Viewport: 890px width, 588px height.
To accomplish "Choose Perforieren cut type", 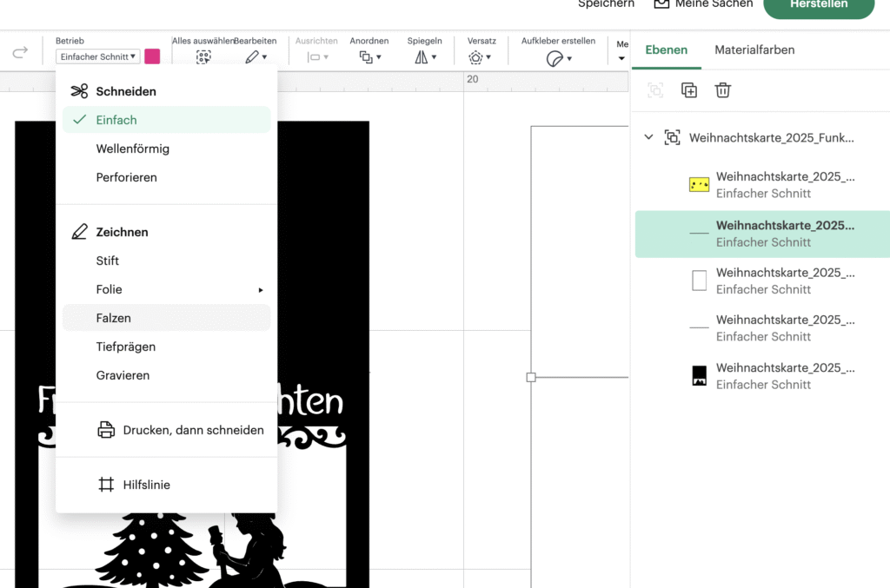I will coord(126,177).
